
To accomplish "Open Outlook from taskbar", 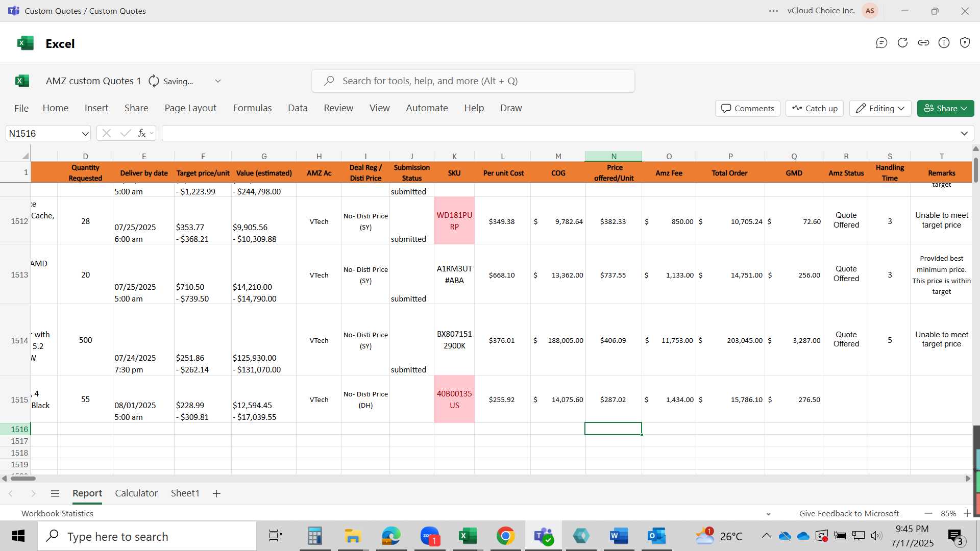I will [x=656, y=536].
